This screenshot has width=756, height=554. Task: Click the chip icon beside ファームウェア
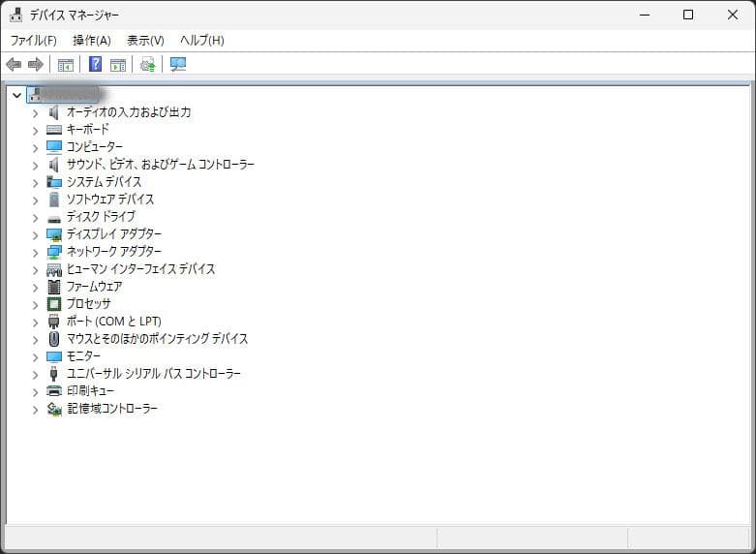tap(54, 287)
